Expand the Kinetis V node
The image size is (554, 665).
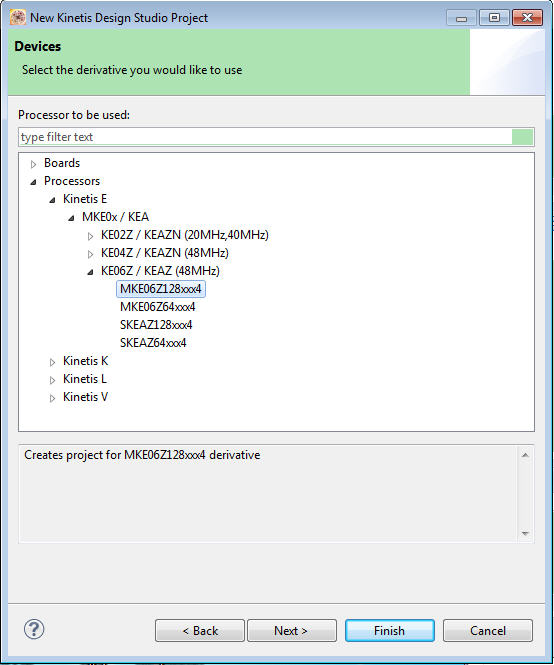coord(52,398)
